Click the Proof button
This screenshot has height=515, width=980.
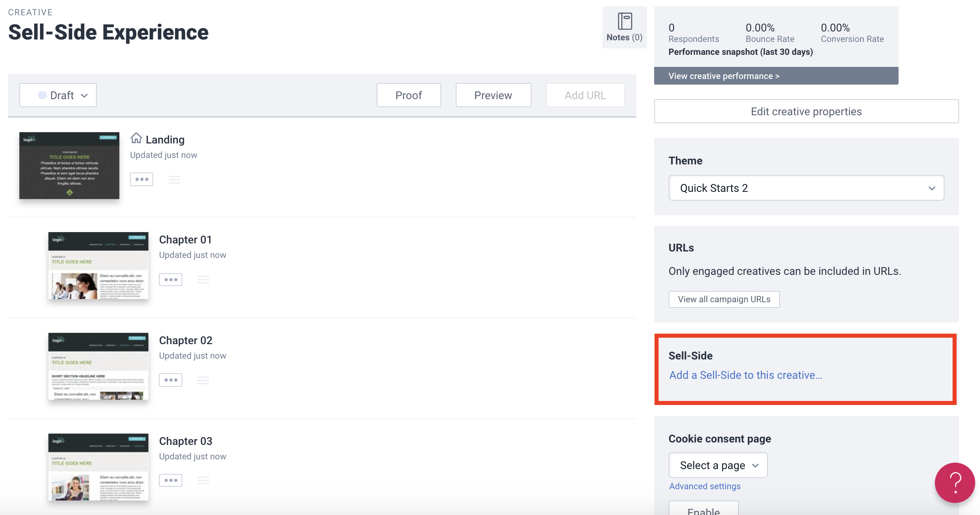pyautogui.click(x=409, y=95)
